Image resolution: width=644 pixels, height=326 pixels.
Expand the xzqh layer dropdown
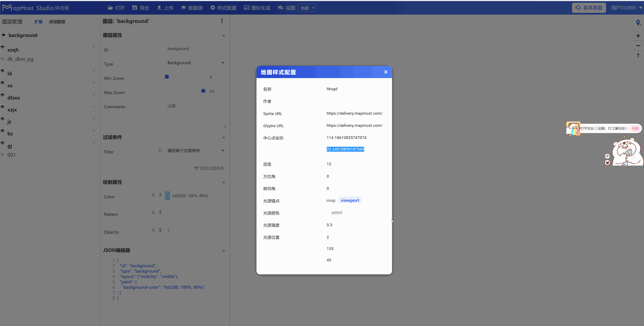coord(94,47)
